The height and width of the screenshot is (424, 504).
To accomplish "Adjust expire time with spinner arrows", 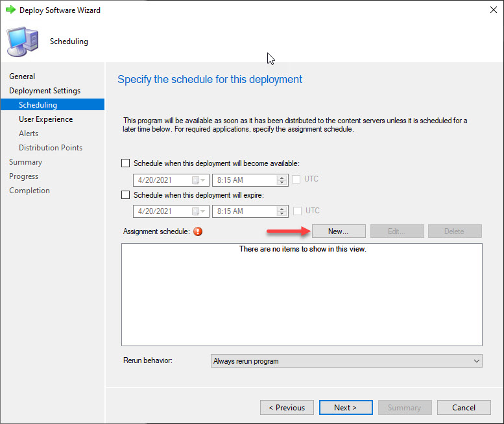I will point(282,211).
